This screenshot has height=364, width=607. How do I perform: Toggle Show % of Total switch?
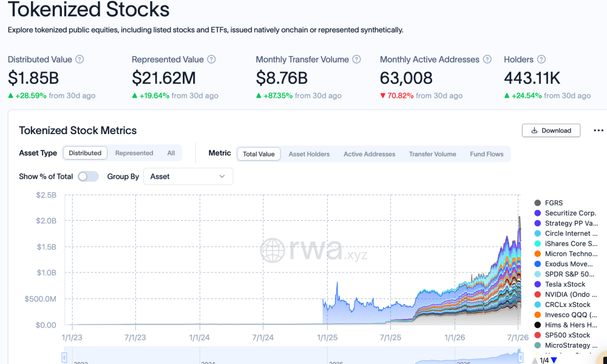(88, 177)
